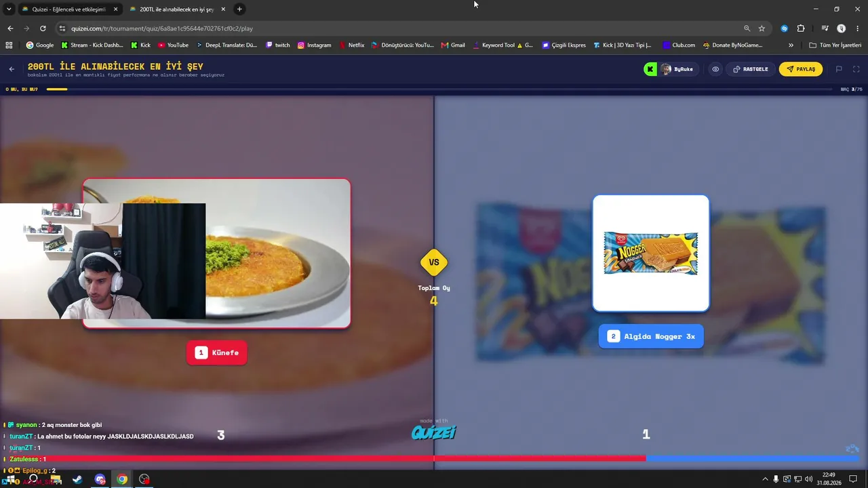
Task: Open ByRuke's Kick profile badge
Action: coord(671,69)
